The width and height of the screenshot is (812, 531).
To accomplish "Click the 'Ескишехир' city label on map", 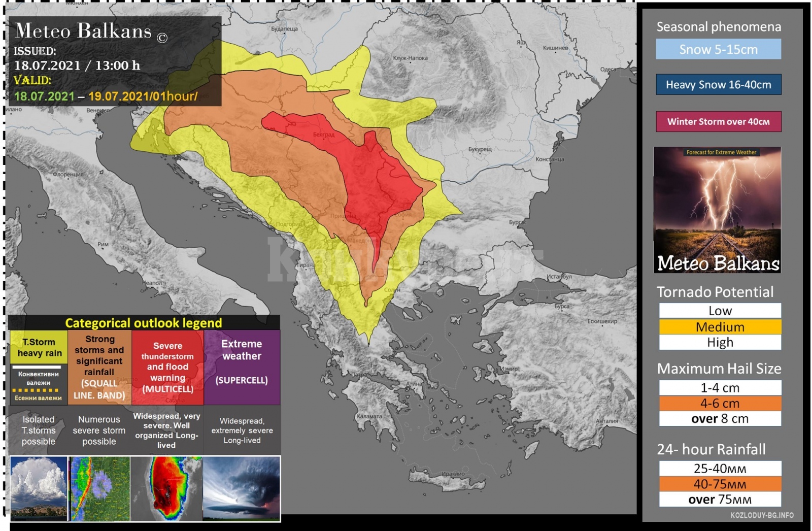I will click(x=602, y=321).
